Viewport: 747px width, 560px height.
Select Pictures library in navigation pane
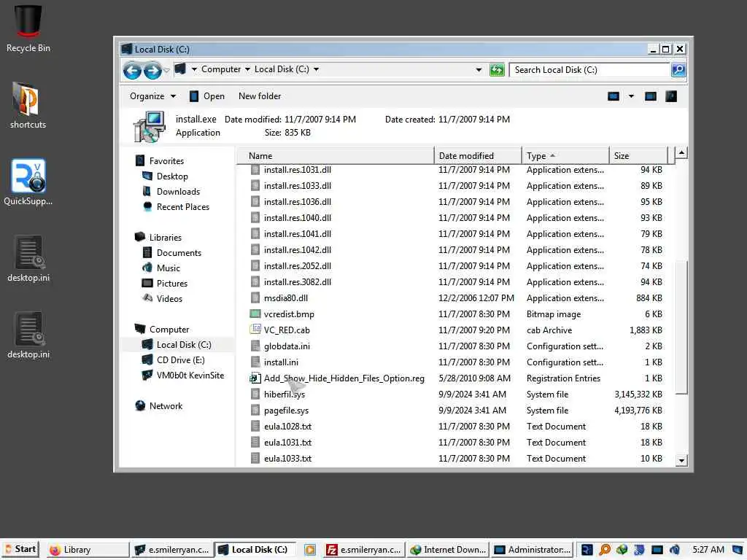click(x=172, y=284)
